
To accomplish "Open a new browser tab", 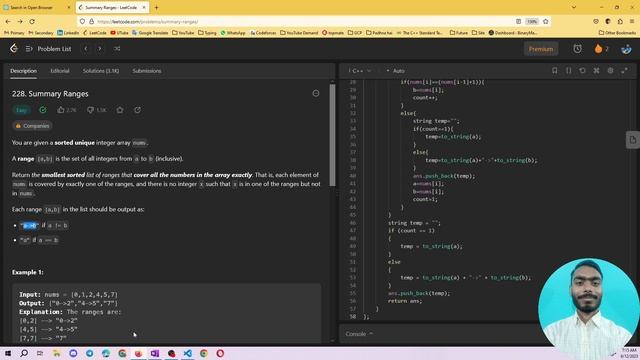I will coord(156,7).
